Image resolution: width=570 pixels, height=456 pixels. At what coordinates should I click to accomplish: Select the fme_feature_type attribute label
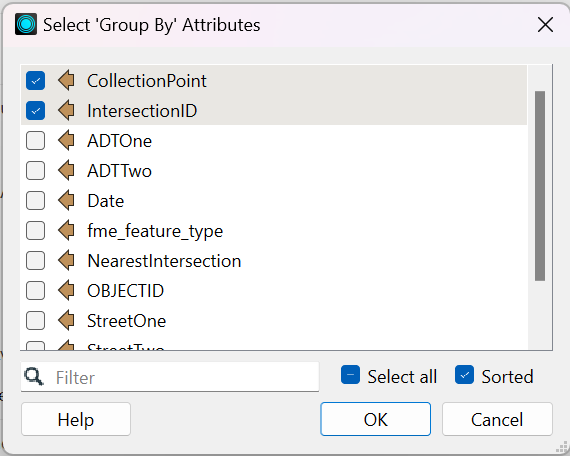point(155,231)
